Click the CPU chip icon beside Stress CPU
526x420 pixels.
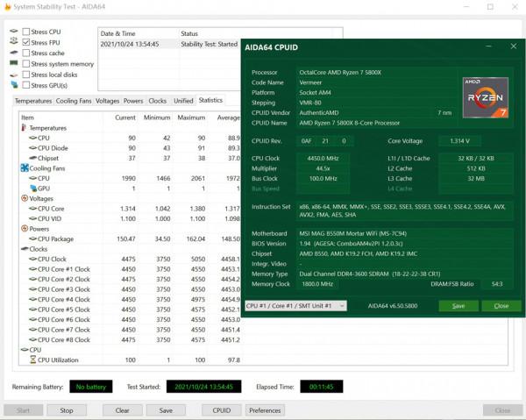point(14,32)
